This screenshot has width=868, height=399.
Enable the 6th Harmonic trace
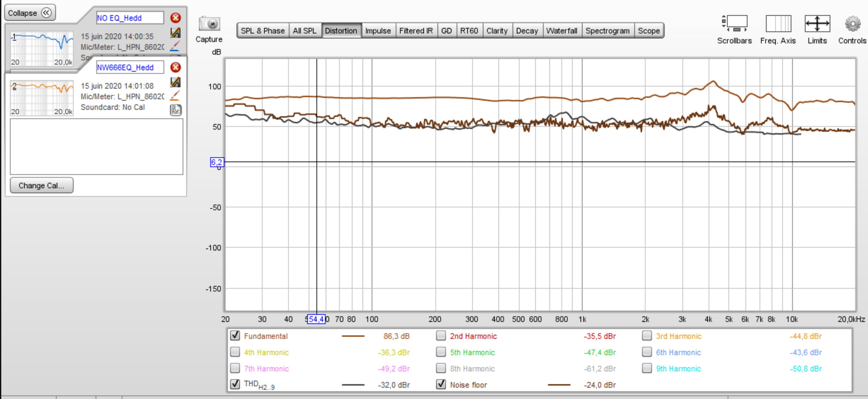pyautogui.click(x=647, y=352)
